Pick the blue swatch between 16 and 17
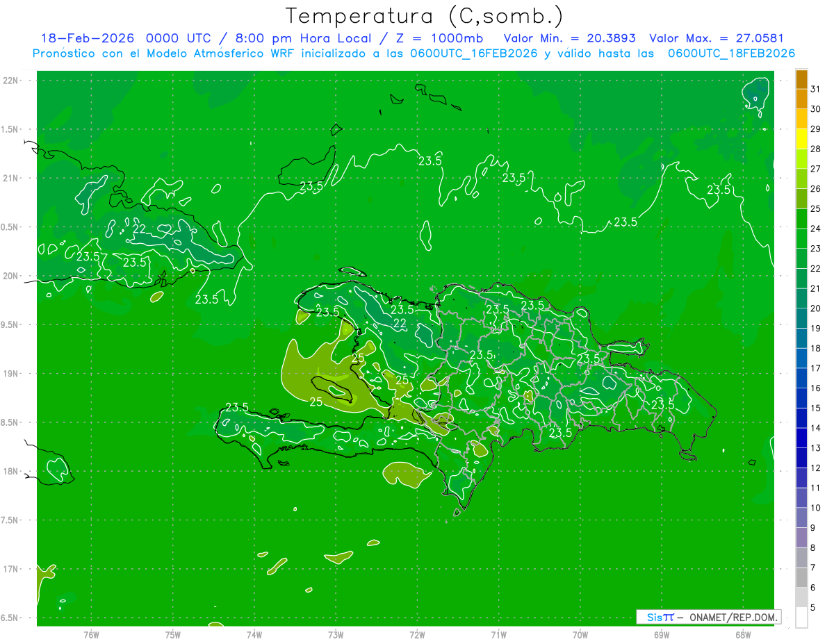The image size is (834, 644). pyautogui.click(x=801, y=379)
